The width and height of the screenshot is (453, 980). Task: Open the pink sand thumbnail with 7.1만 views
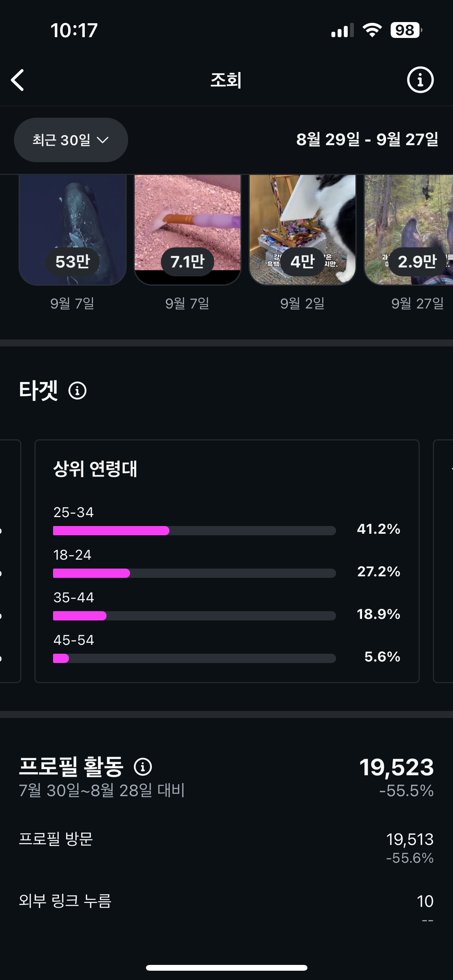(187, 229)
